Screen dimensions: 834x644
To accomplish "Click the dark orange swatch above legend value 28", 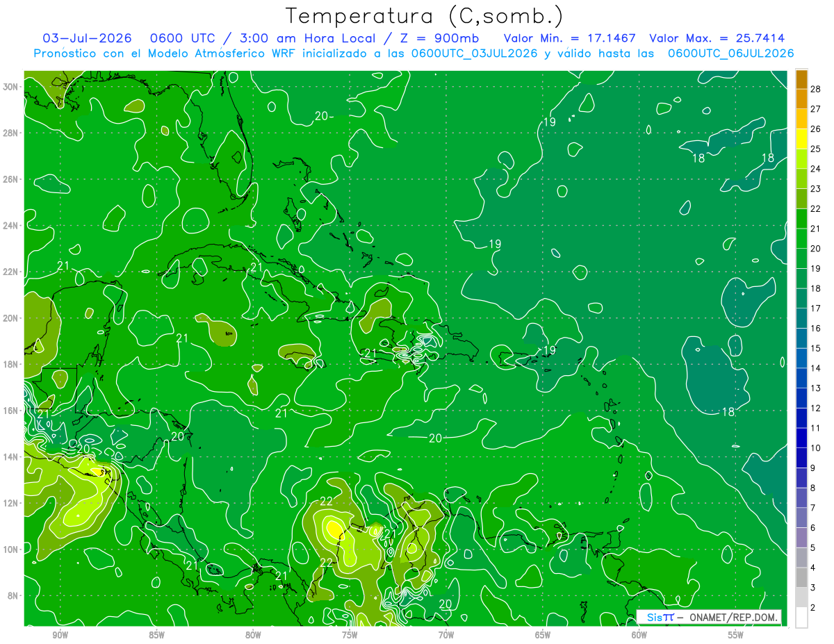I will point(801,79).
